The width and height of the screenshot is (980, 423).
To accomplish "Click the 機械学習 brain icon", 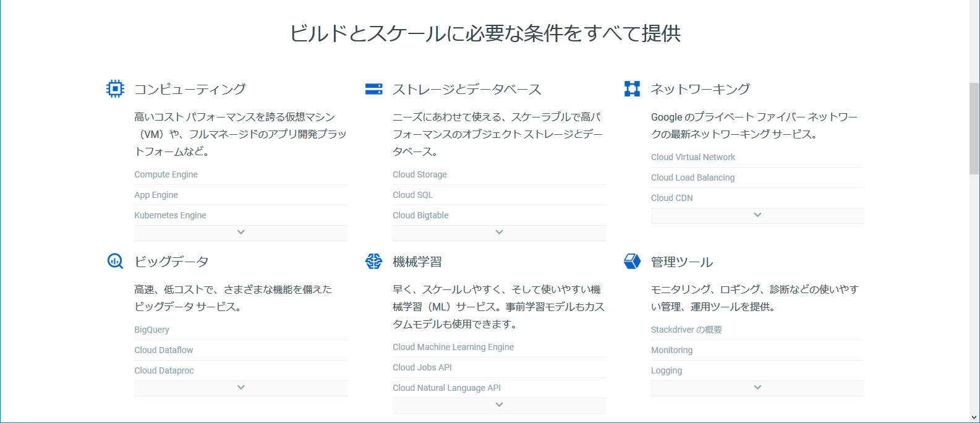I will 373,262.
